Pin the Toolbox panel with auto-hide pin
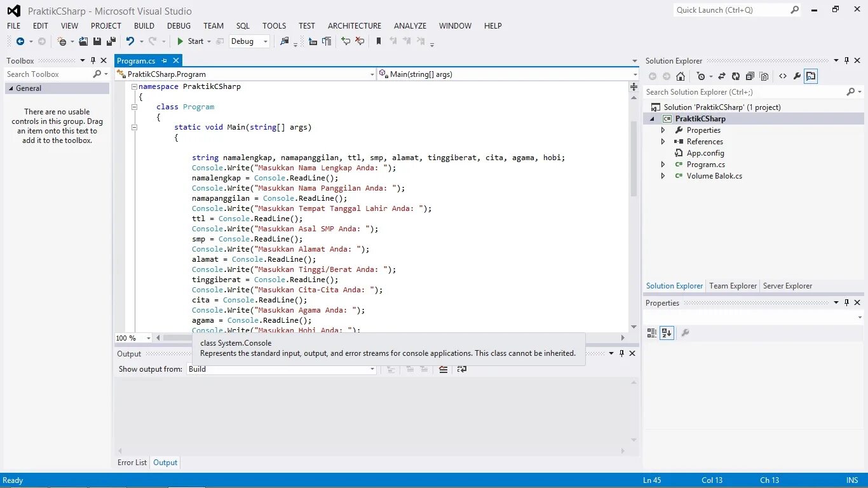Image resolution: width=868 pixels, height=488 pixels. coord(93,61)
